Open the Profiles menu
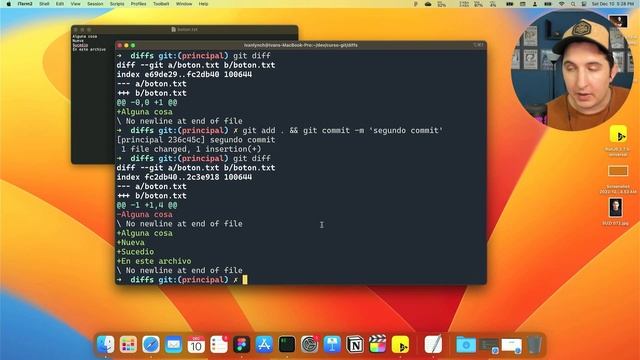Screen dimensions: 640x360 (138, 4)
